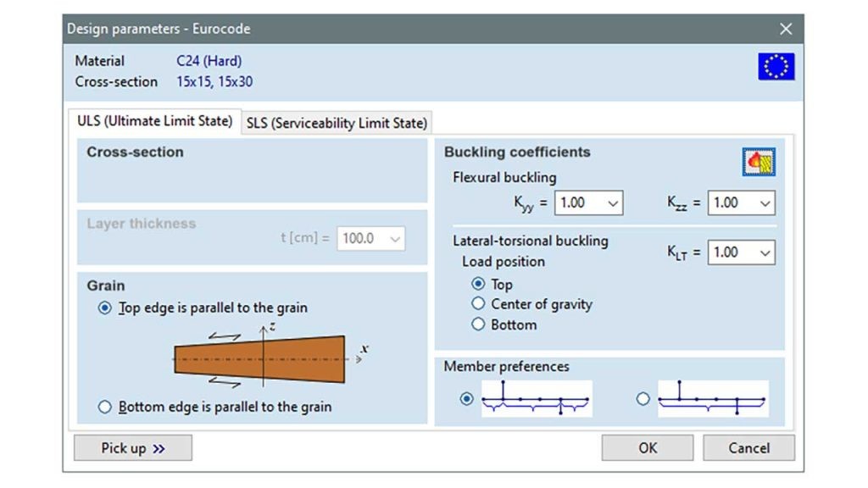Image resolution: width=868 pixels, height=488 pixels.
Task: Click the Pick up >> button
Action: point(133,448)
